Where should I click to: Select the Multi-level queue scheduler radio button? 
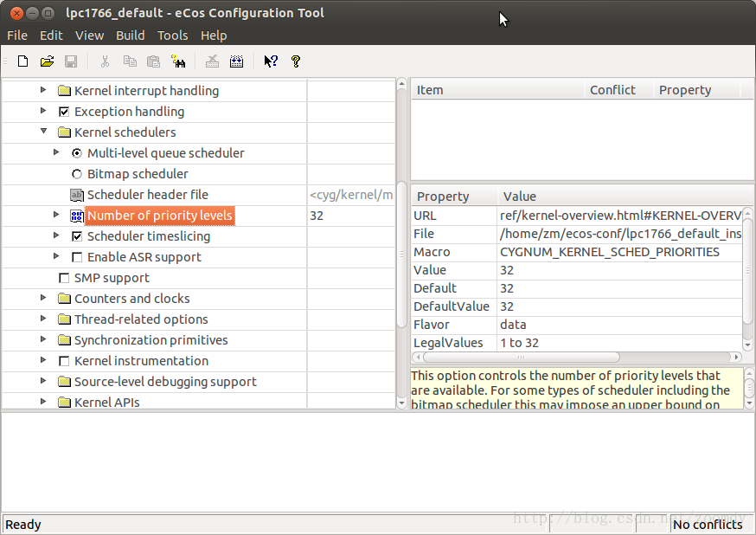click(x=77, y=153)
